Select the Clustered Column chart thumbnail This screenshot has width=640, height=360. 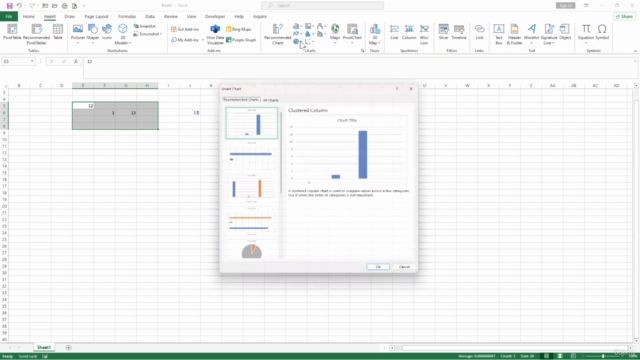[x=252, y=123]
